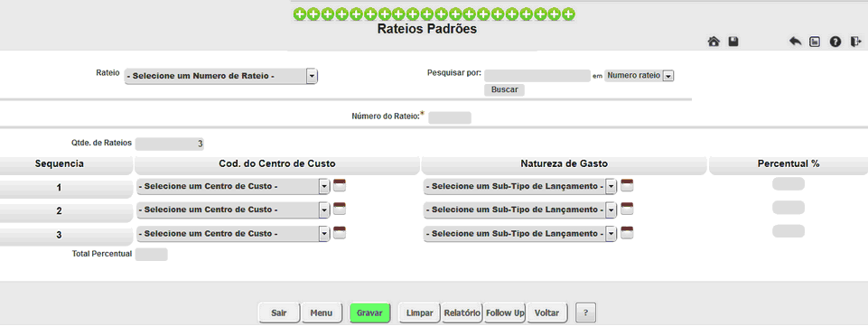Click the Percentual field in sequence 3
Screen dimensions: 868x326
(x=789, y=231)
